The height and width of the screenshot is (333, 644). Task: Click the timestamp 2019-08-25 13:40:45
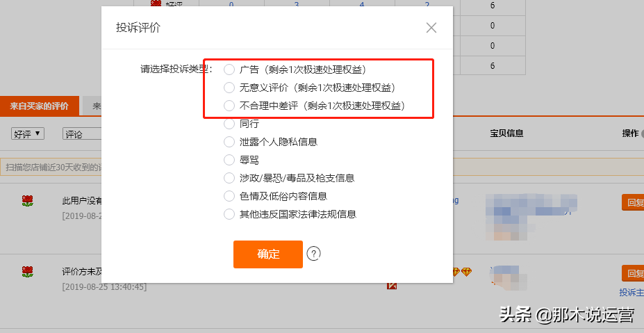(x=104, y=286)
